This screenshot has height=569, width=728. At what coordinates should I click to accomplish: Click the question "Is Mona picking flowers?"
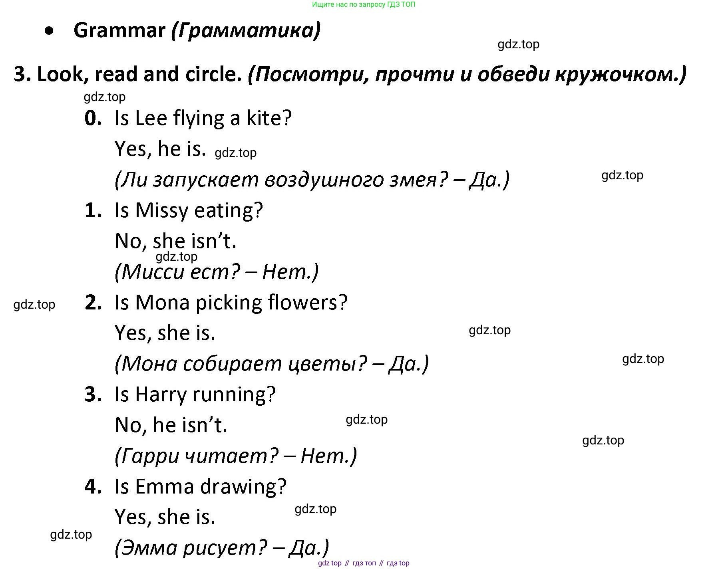231,302
